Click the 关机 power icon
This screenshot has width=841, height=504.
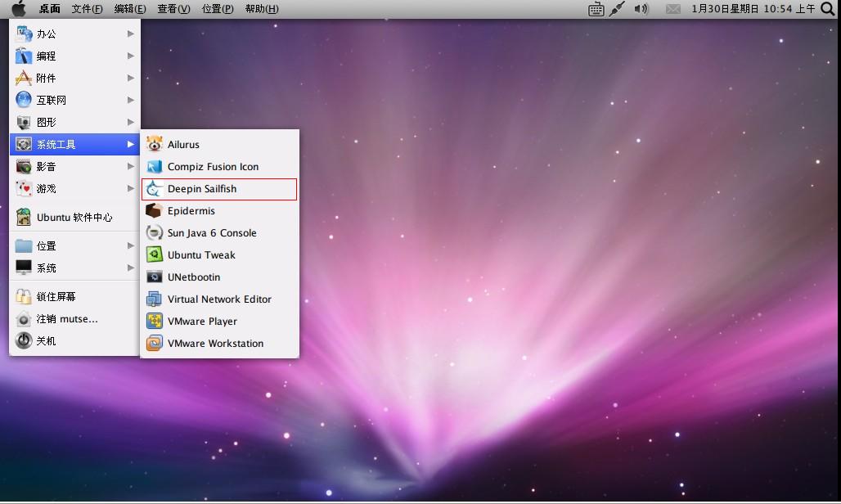(x=24, y=340)
